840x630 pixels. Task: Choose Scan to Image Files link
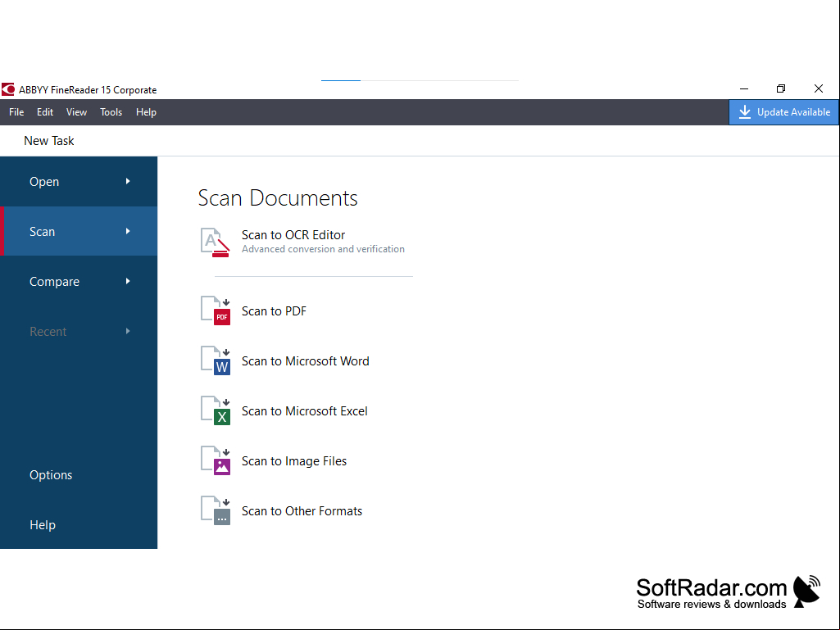(x=294, y=460)
